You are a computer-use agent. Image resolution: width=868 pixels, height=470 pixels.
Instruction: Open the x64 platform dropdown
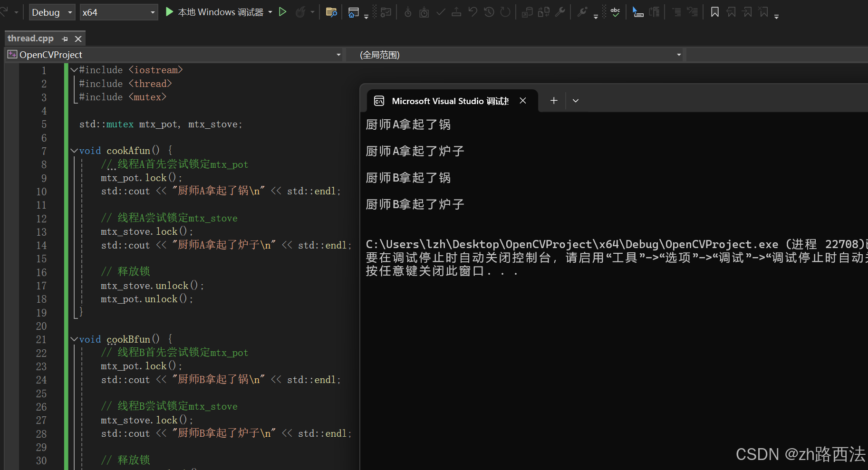pyautogui.click(x=118, y=12)
